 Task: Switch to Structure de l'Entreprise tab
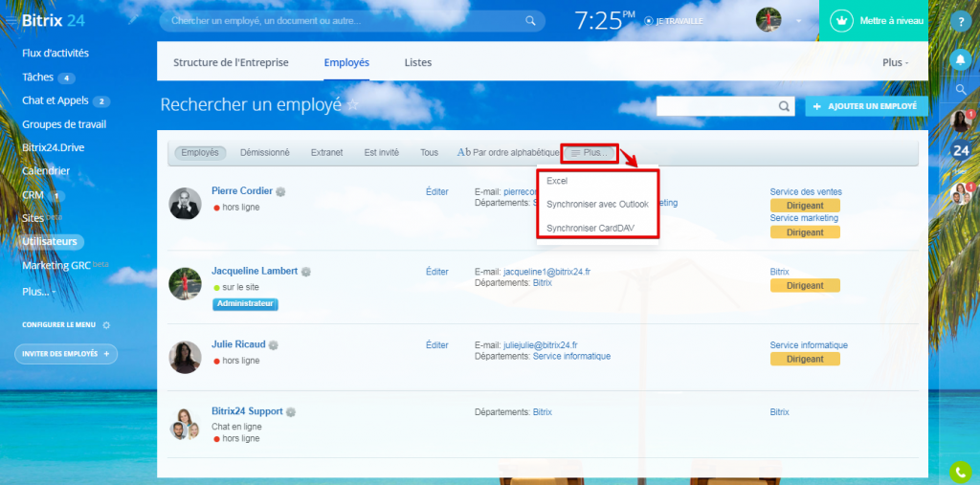pos(232,62)
